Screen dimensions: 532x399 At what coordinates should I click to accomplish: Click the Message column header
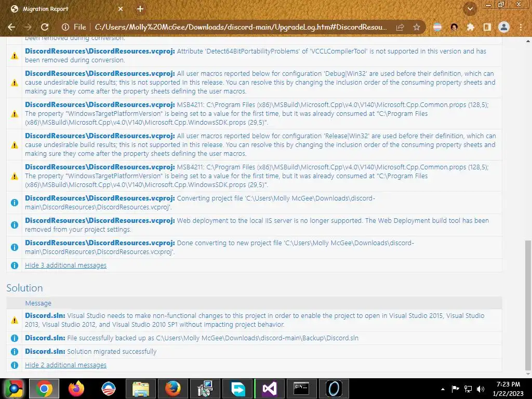click(x=38, y=303)
